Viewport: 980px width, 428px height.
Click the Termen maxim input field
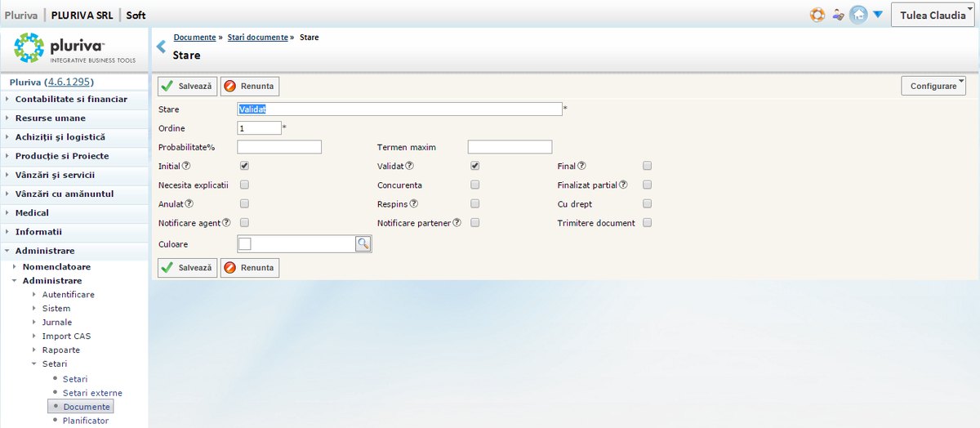pyautogui.click(x=510, y=147)
